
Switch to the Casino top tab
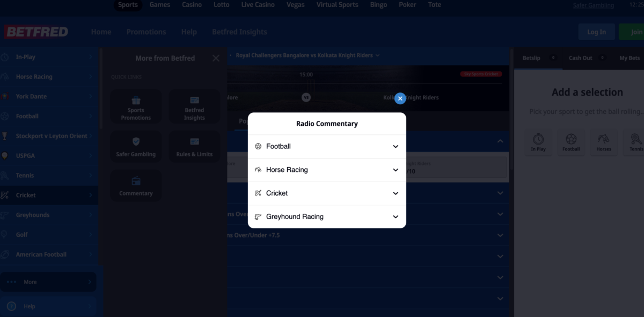point(192,5)
